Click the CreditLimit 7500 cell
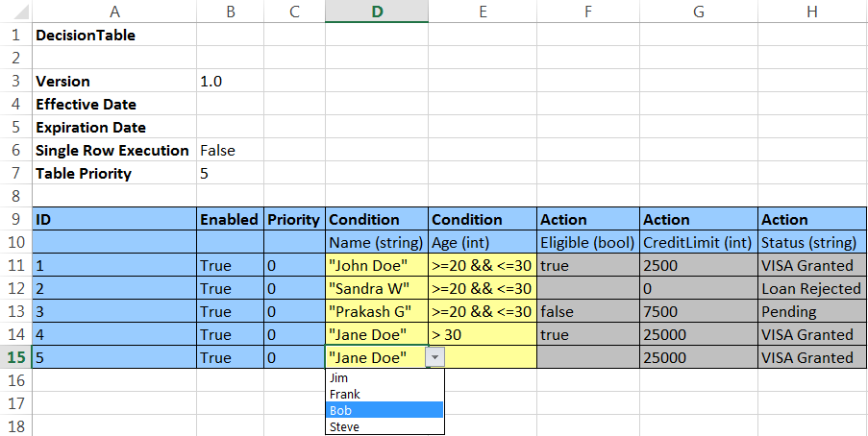Image resolution: width=868 pixels, height=436 pixels. [698, 311]
